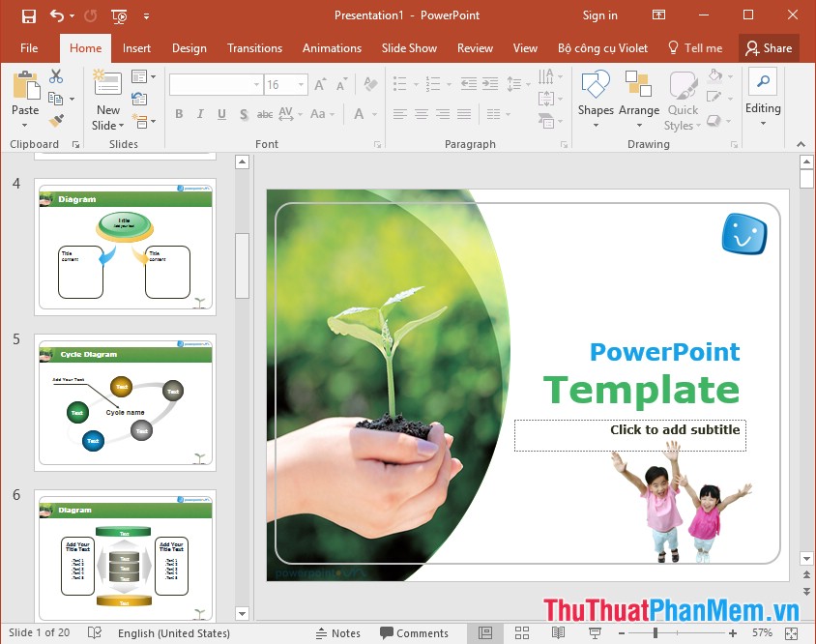
Task: Click the New Slide icon
Action: click(x=107, y=83)
